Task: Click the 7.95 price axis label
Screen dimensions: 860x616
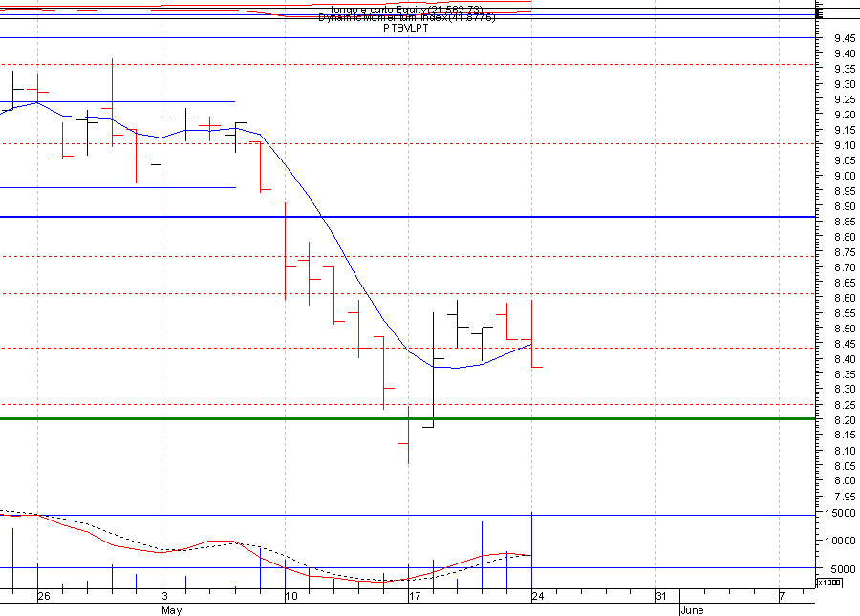Action: pos(845,497)
